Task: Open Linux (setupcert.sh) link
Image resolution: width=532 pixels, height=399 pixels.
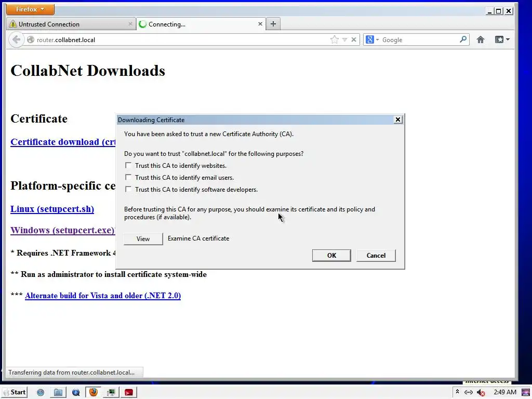Action: 52,209
